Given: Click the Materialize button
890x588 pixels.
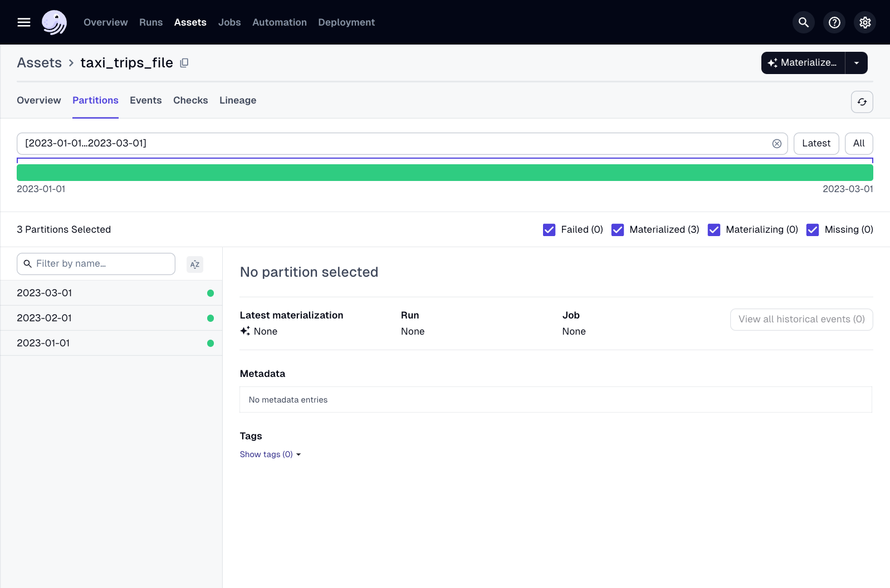Looking at the screenshot, I should click(803, 63).
